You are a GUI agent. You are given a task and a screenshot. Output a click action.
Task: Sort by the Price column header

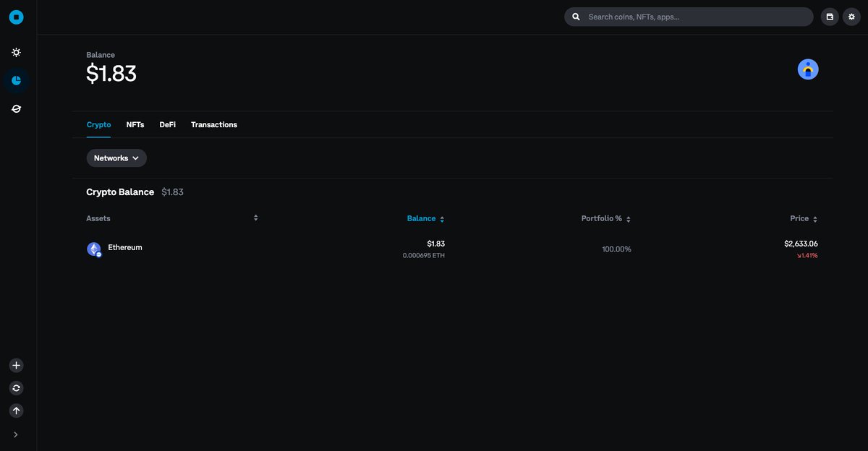(x=804, y=218)
